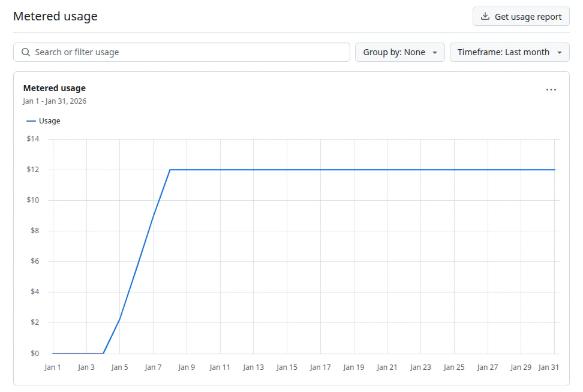The width and height of the screenshot is (583, 392).
Task: Click the usage line peak where it reaches $12
Action: pyautogui.click(x=170, y=170)
